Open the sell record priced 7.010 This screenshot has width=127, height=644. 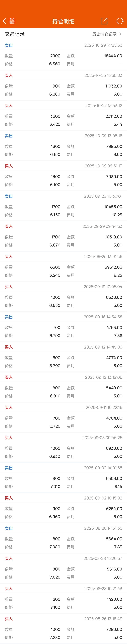tap(63, 477)
